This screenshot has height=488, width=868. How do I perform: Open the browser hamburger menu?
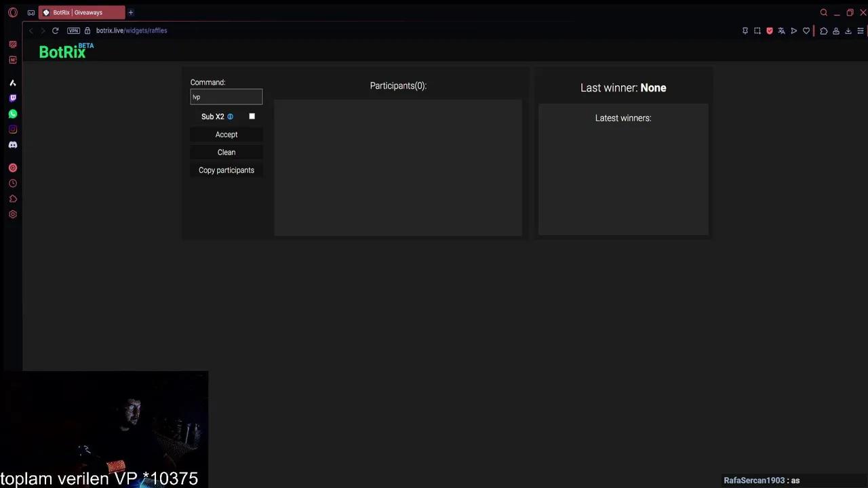(x=861, y=30)
